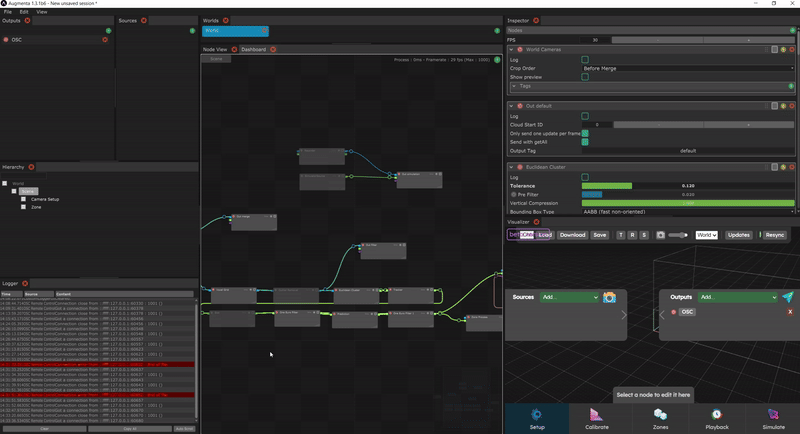Viewport: 800px width, 434px height.
Task: Open the Calibrate mode in Visualizer
Action: point(596,417)
